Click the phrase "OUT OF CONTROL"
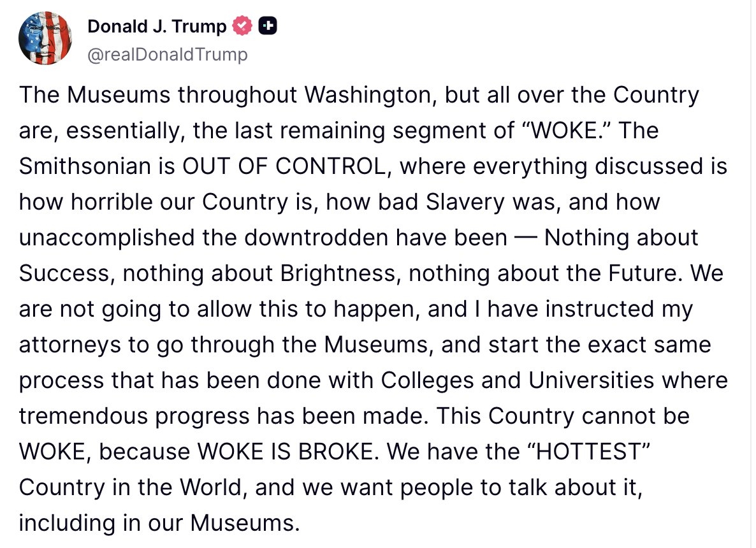Screen dimensions: 756x548 (x=284, y=166)
